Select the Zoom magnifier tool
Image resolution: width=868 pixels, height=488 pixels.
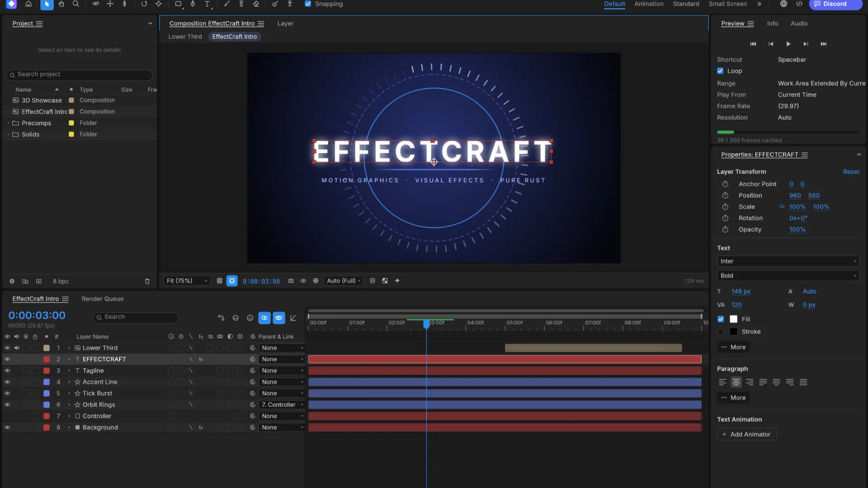(76, 4)
